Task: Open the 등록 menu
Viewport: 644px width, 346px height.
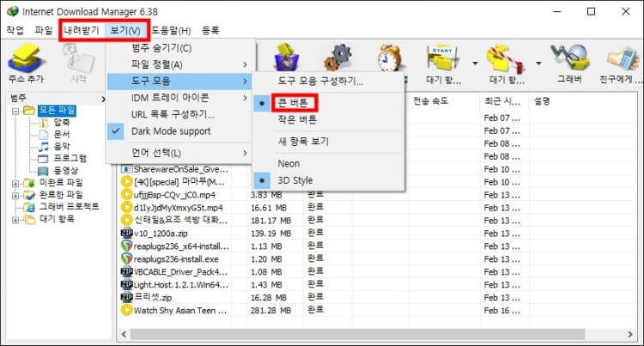Action: [x=210, y=30]
